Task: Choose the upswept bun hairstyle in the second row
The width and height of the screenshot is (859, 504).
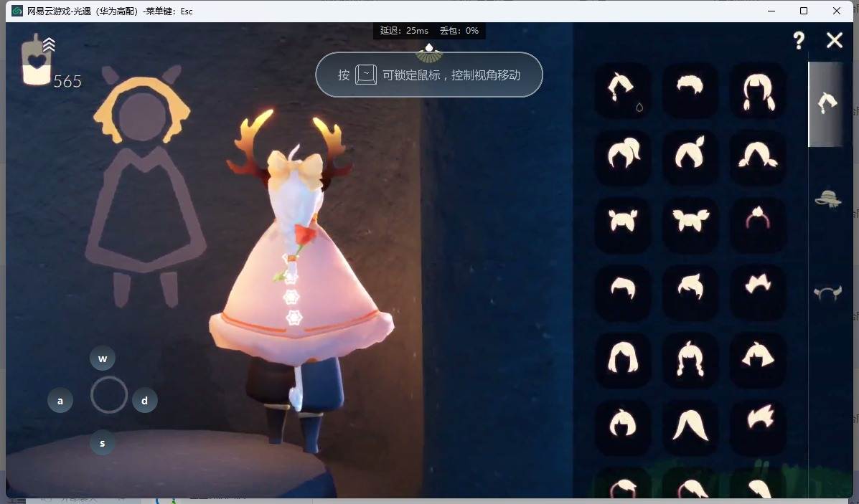Action: click(x=690, y=158)
